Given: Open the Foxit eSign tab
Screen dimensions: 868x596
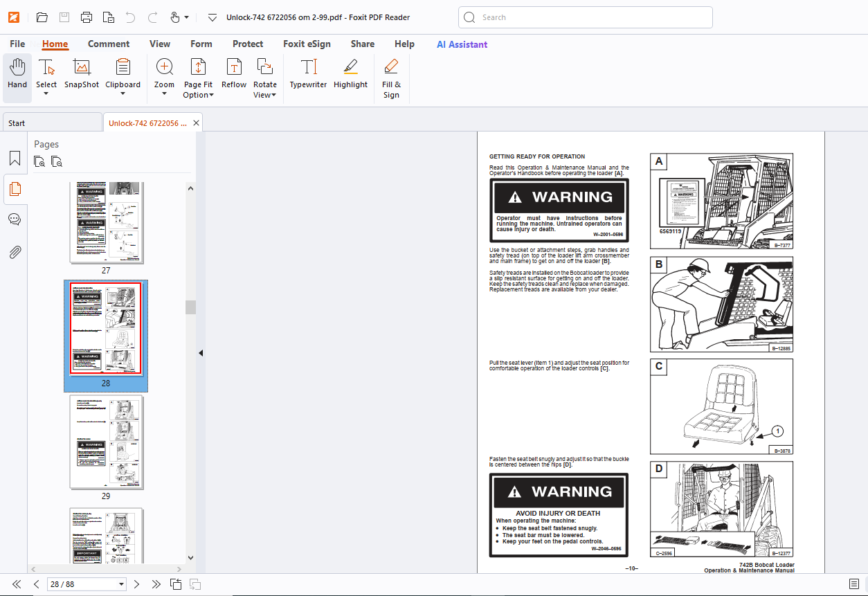Looking at the screenshot, I should pos(307,44).
